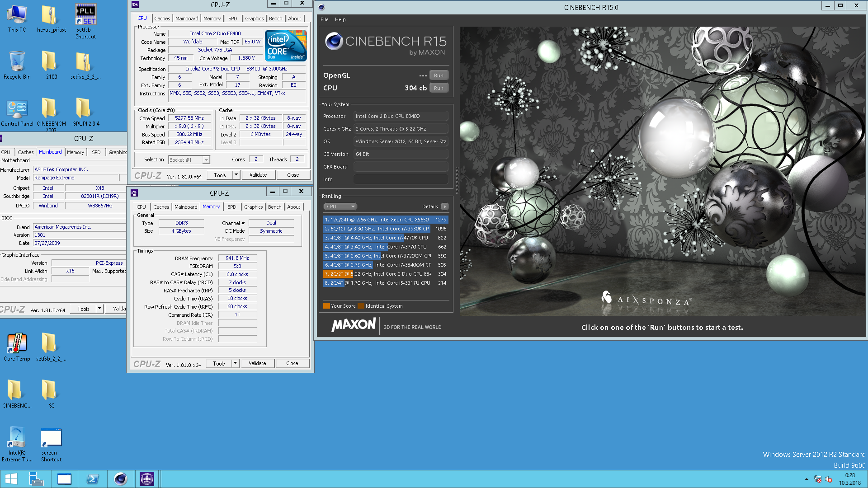This screenshot has height=488, width=868.
Task: Expand Tools dropdown arrow in CPU-Z Mainboard window
Action: (99, 309)
